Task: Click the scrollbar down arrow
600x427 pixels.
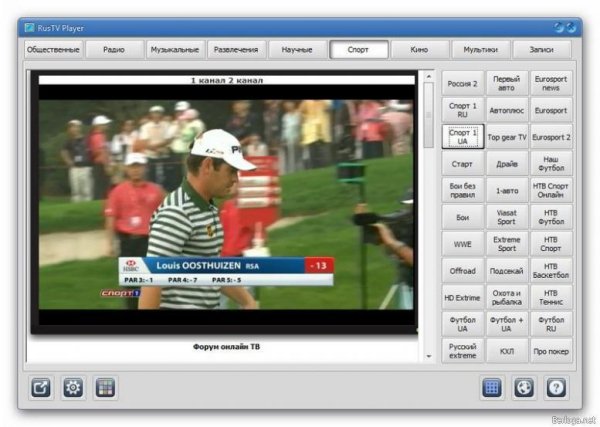Action: click(429, 356)
